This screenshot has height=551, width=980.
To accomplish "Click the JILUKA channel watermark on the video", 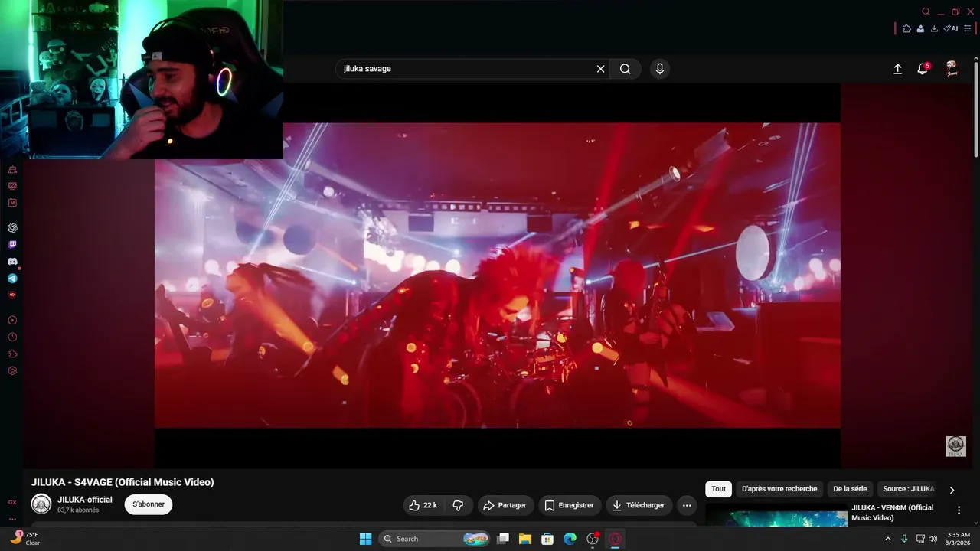I will tap(955, 446).
